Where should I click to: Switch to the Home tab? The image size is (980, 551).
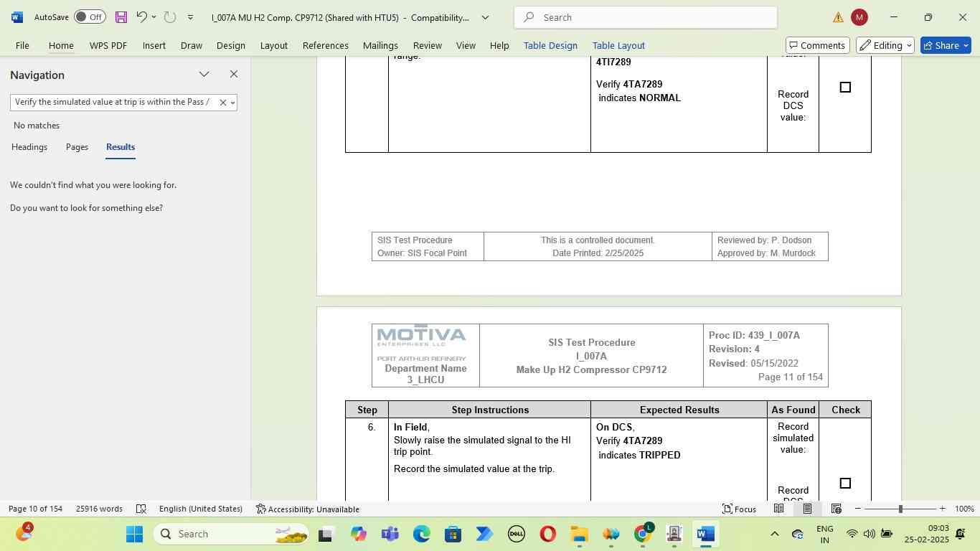(x=61, y=45)
